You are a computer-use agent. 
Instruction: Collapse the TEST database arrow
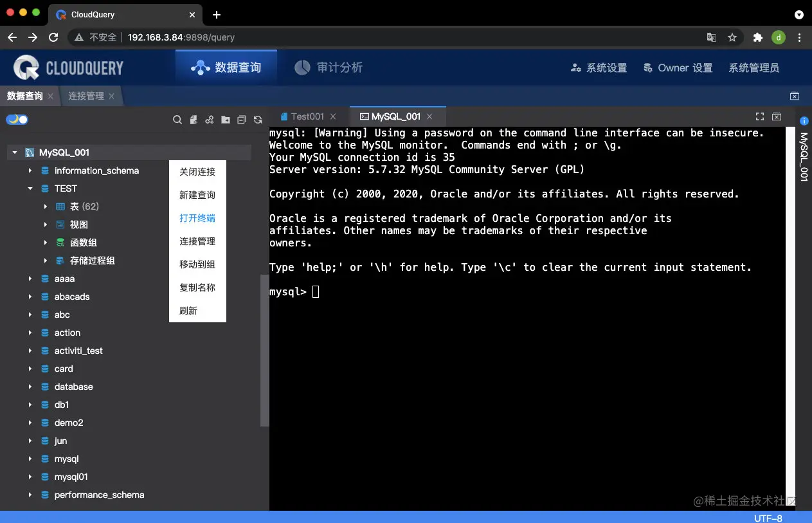pyautogui.click(x=30, y=188)
